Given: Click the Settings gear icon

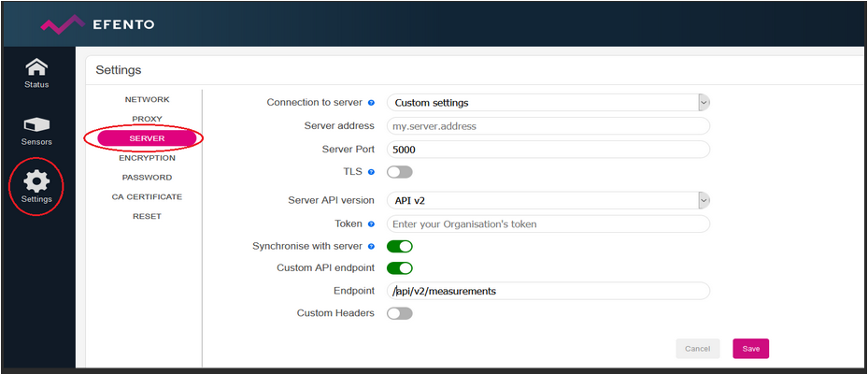Looking at the screenshot, I should [x=36, y=180].
